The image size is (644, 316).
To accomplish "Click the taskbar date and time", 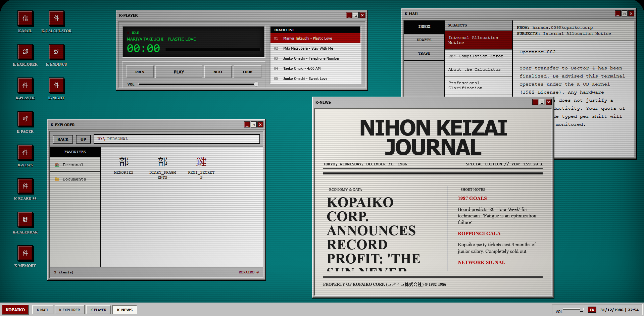I will coord(619,310).
